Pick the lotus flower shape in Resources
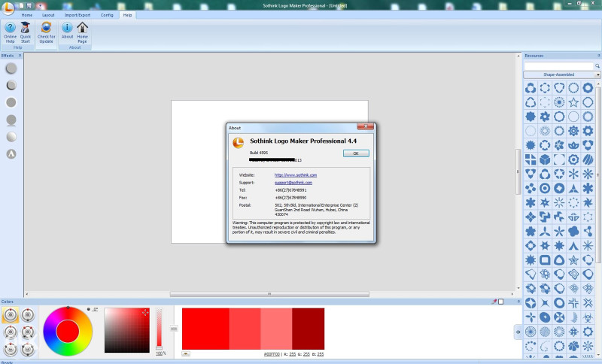Image resolution: width=602 pixels, height=364 pixels. (573, 145)
